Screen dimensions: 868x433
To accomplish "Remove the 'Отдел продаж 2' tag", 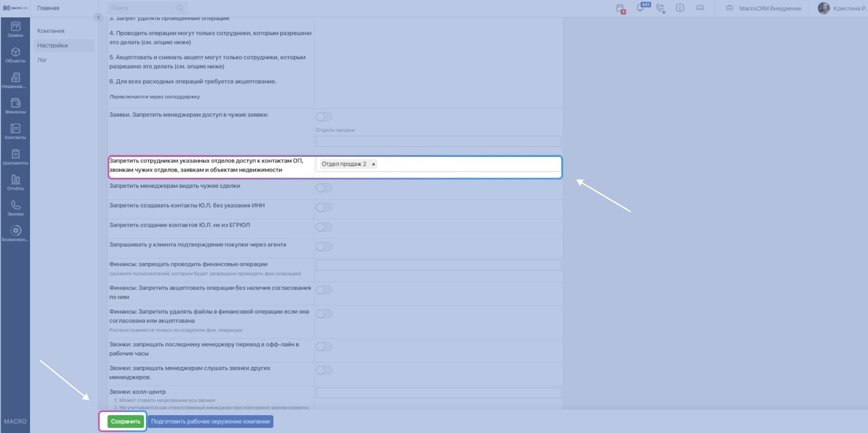I will (373, 164).
